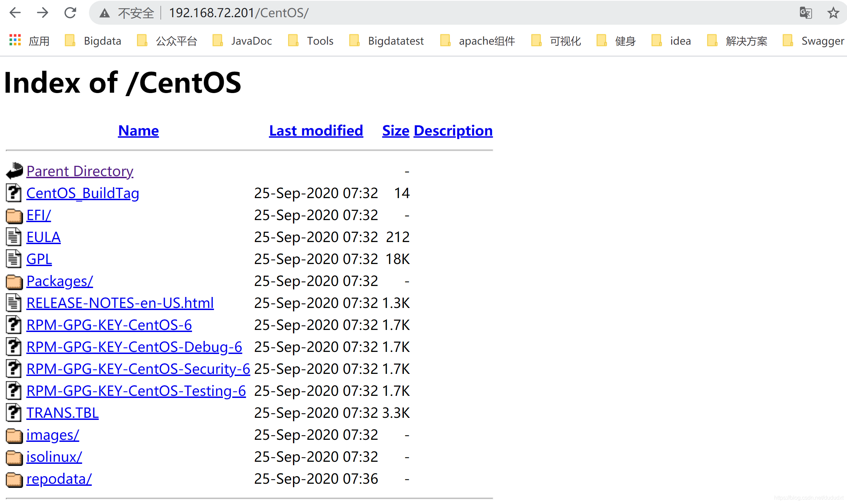The height and width of the screenshot is (504, 847).
Task: Click the not-secure warning triangle icon
Action: (x=104, y=13)
